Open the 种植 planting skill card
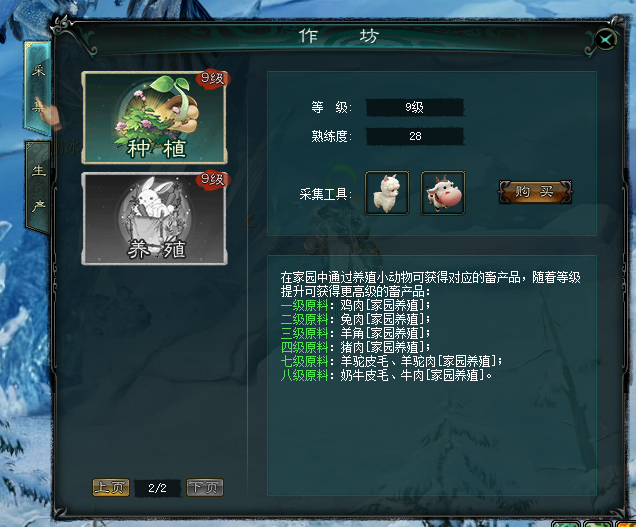636x527 pixels. (x=155, y=118)
